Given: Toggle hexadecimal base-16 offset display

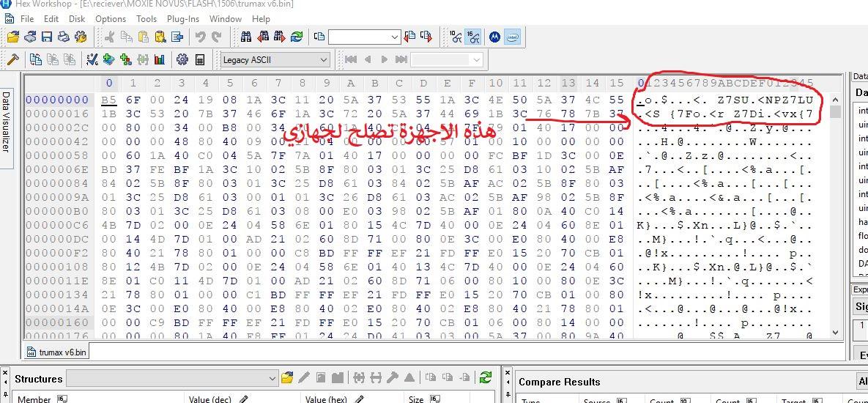Looking at the screenshot, I should (472, 37).
